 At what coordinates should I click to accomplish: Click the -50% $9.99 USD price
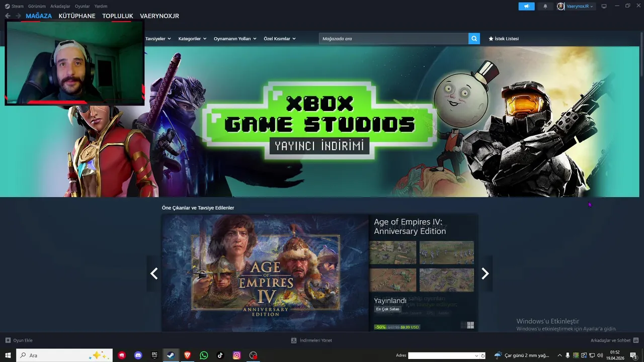tap(397, 327)
